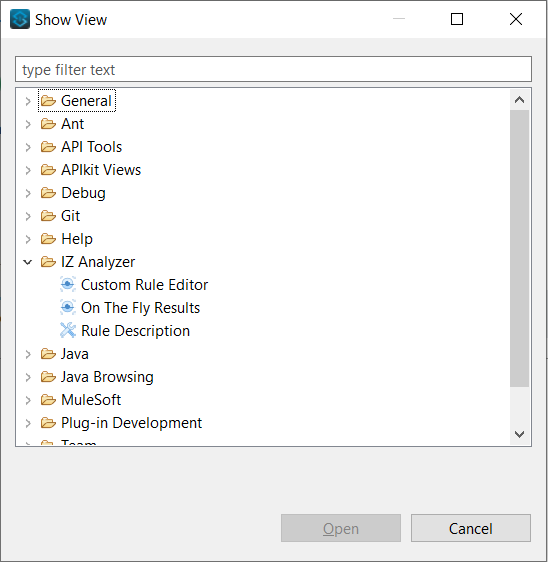Select the Rule Description view
This screenshot has width=548, height=562.
coord(135,331)
